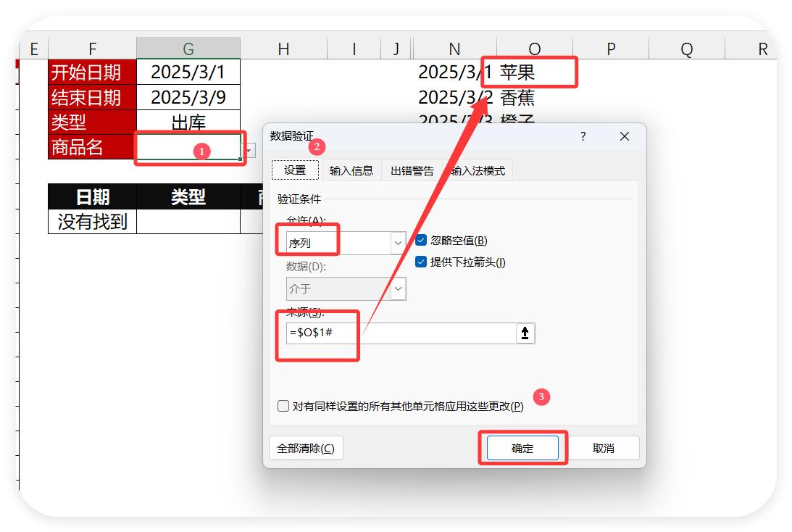Click the 商品名 label cell

click(x=93, y=147)
